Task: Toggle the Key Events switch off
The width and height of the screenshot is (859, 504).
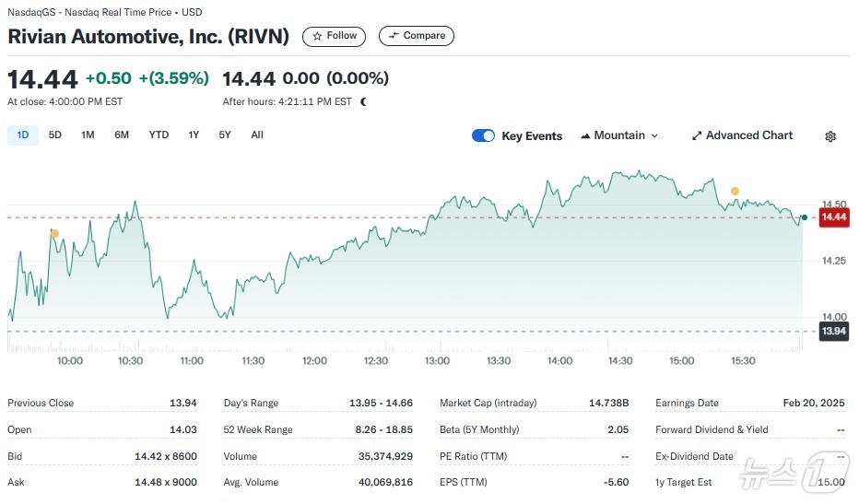Action: [483, 135]
